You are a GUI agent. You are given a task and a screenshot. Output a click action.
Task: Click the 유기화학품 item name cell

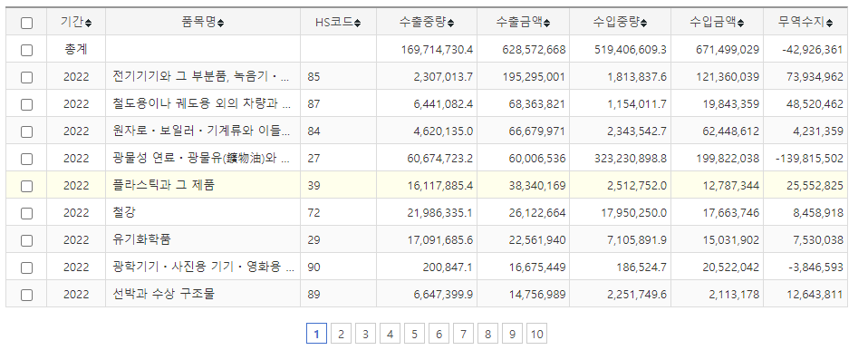203,239
